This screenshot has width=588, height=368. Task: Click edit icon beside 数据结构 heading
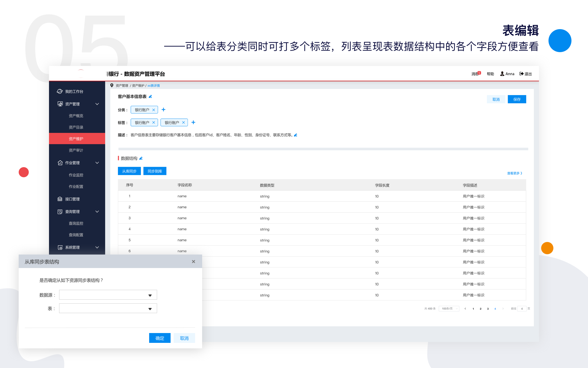tap(141, 159)
